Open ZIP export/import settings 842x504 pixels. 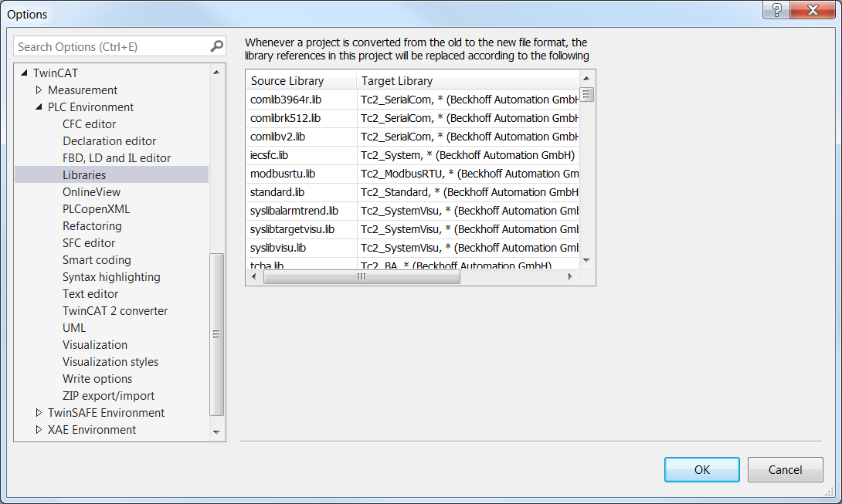pyautogui.click(x=108, y=396)
